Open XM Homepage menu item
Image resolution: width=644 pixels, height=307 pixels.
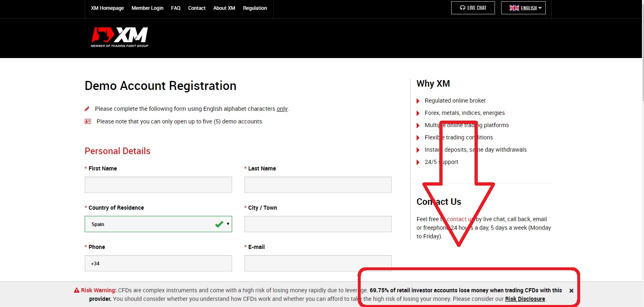pyautogui.click(x=107, y=8)
